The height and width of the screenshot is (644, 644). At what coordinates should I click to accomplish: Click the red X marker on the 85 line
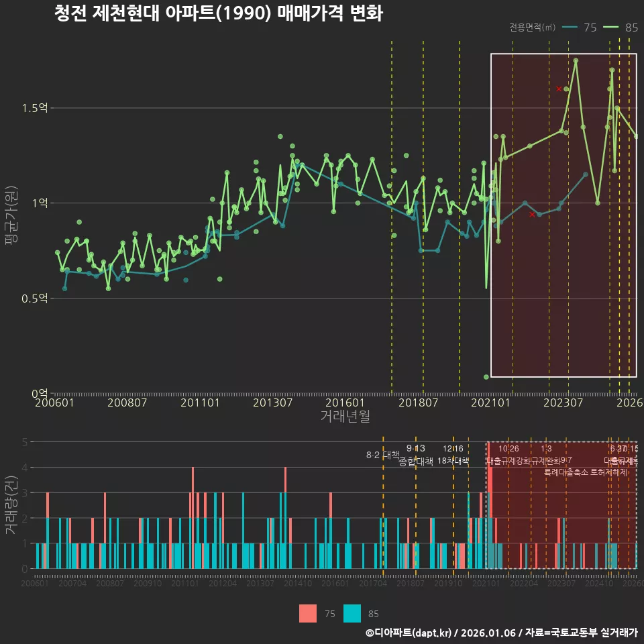pyautogui.click(x=559, y=89)
